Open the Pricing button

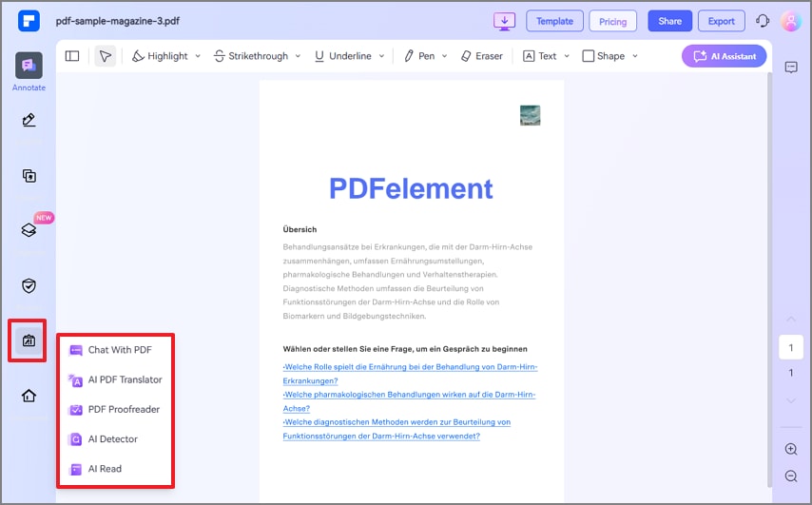tap(612, 21)
